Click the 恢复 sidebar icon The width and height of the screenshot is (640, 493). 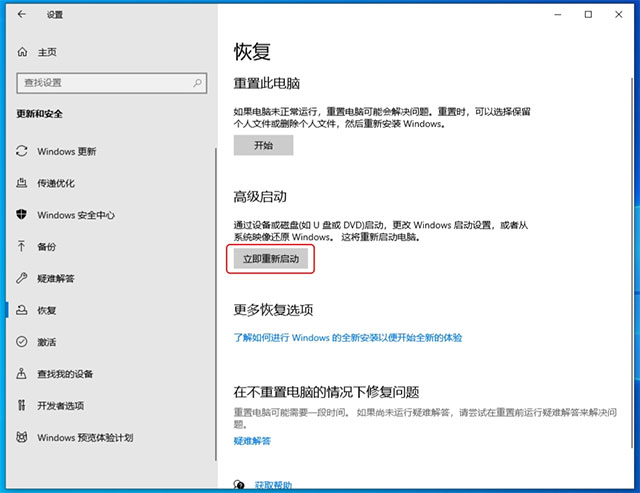point(22,310)
